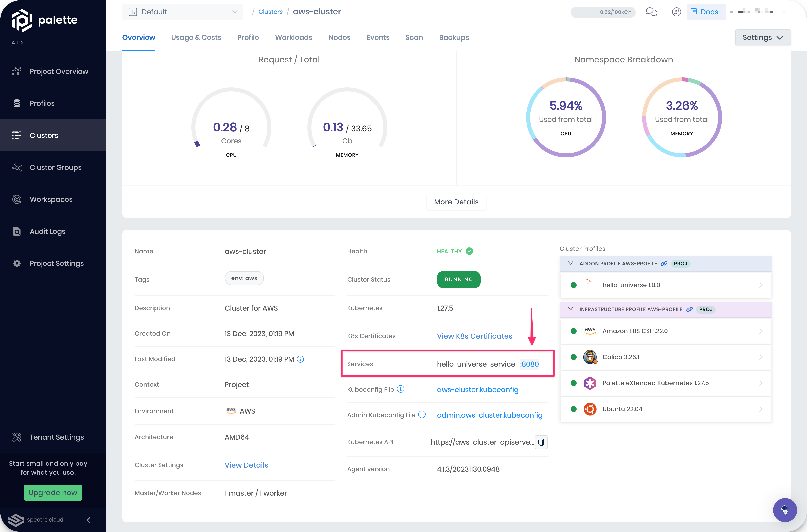Click the hello-universe manifest icon
807x532 pixels.
coord(588,284)
